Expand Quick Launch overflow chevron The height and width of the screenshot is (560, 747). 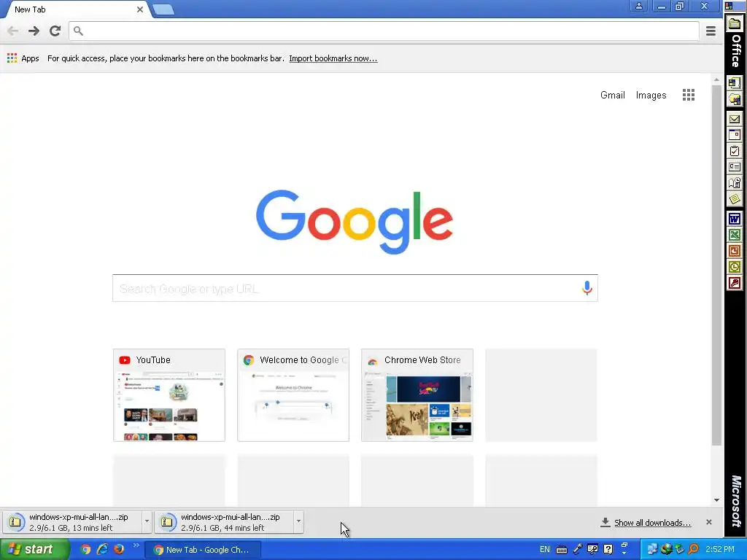pos(136,545)
